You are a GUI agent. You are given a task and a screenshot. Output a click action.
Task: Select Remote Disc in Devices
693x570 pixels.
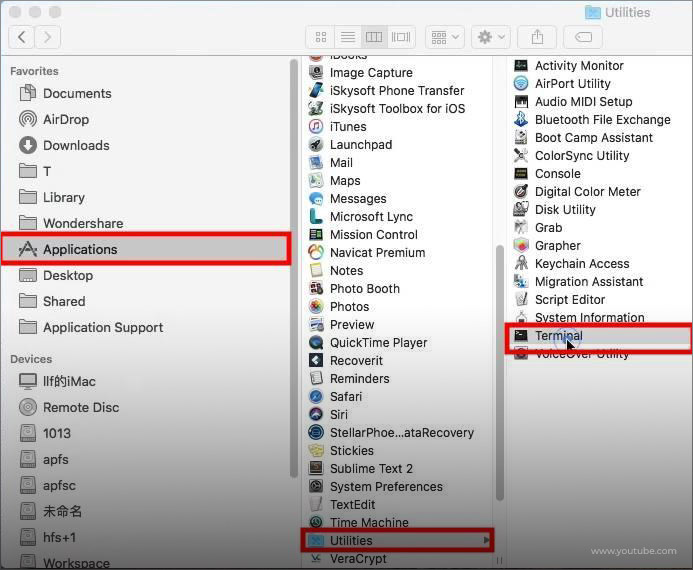click(x=69, y=407)
